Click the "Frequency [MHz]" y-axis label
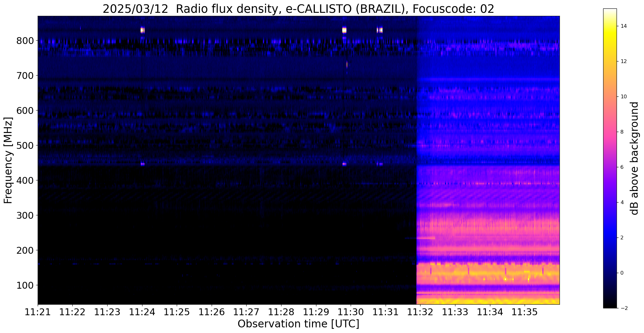 point(8,160)
